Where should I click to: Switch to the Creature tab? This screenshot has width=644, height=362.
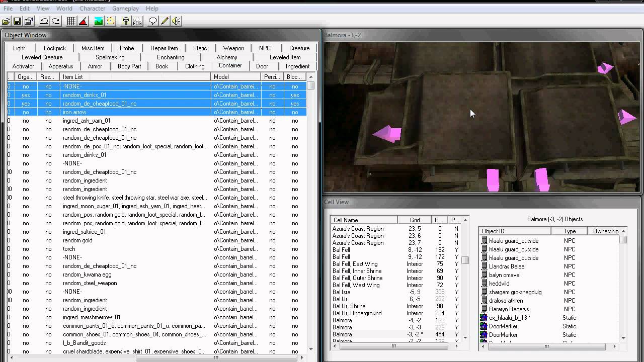(x=299, y=48)
